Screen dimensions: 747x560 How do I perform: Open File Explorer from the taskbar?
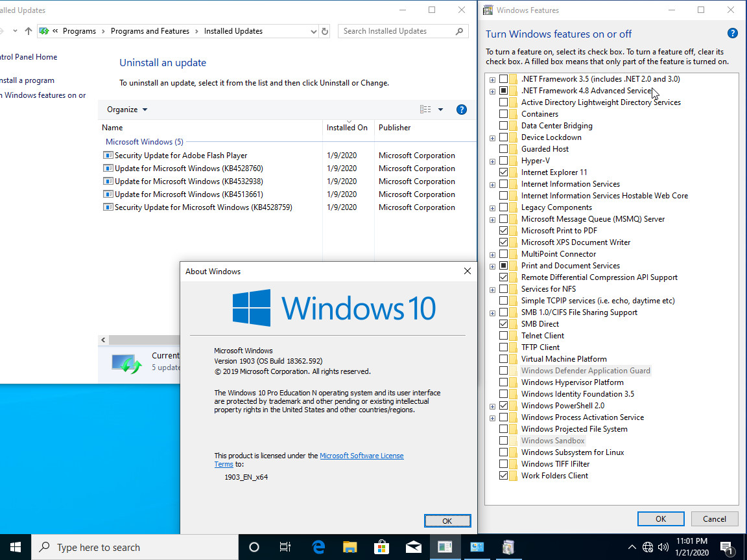click(350, 547)
